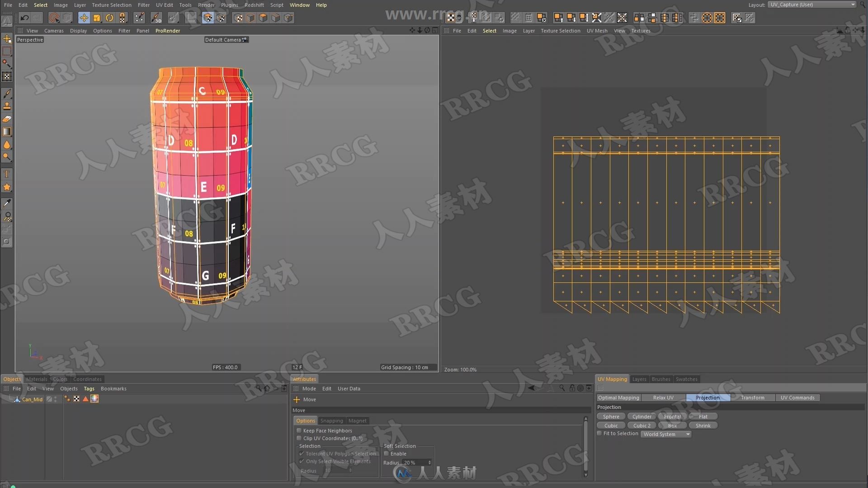Click the Relax UV tab
The width and height of the screenshot is (868, 488).
click(x=663, y=398)
